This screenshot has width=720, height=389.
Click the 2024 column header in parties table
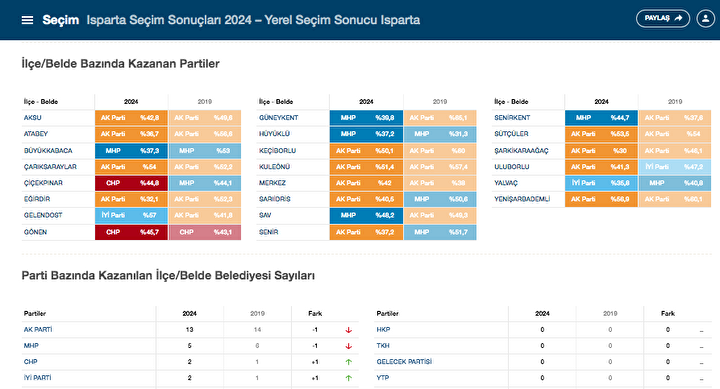190,313
